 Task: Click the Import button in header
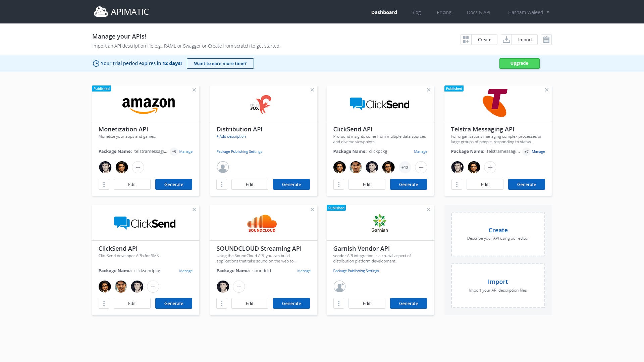[525, 40]
